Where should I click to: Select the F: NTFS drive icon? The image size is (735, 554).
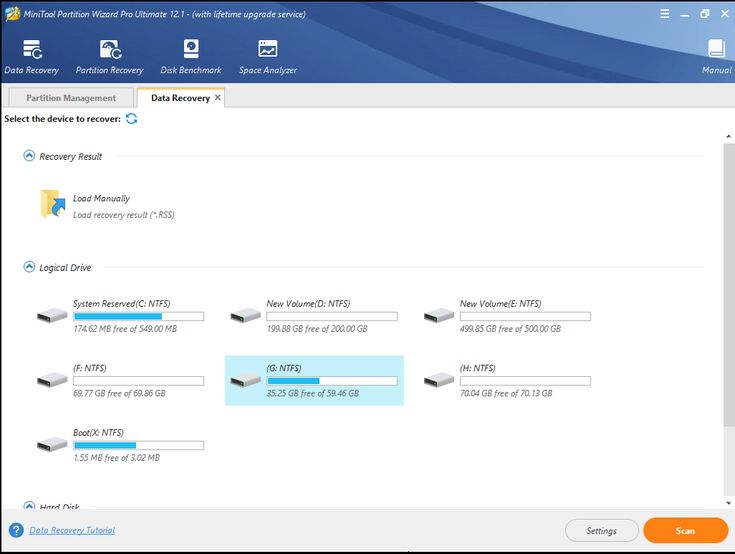click(52, 380)
